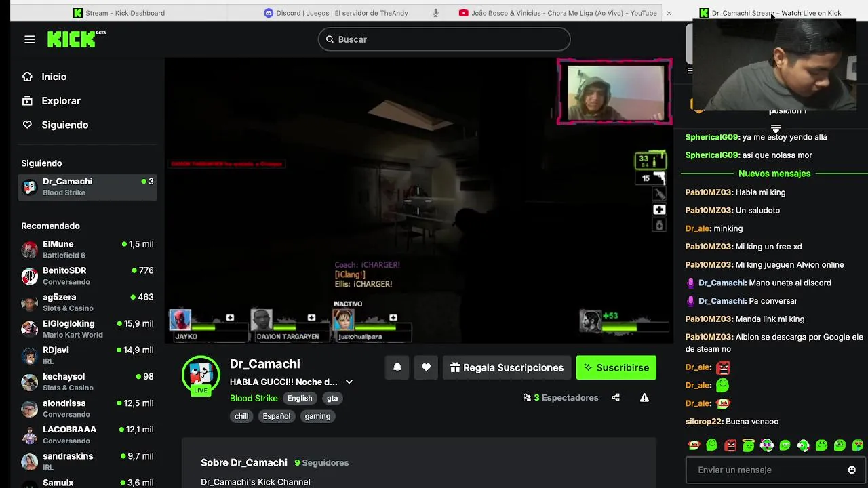
Task: Open recommended channel sandraskins
Action: (88, 462)
